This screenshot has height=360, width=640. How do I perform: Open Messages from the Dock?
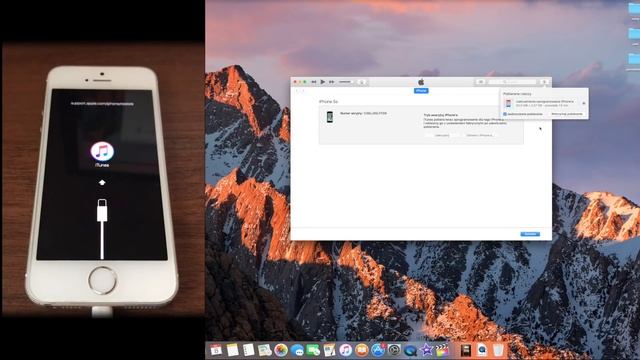tap(297, 350)
